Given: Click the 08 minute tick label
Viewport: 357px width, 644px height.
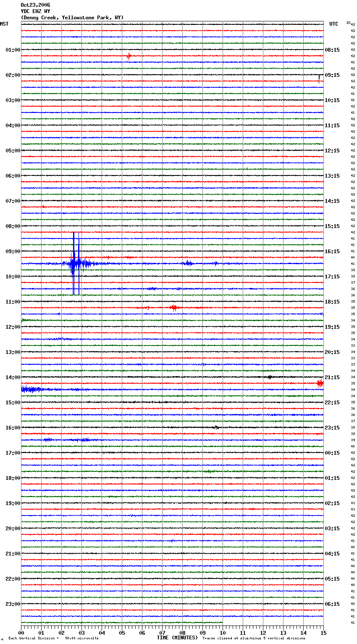Looking at the screenshot, I should tap(182, 633).
